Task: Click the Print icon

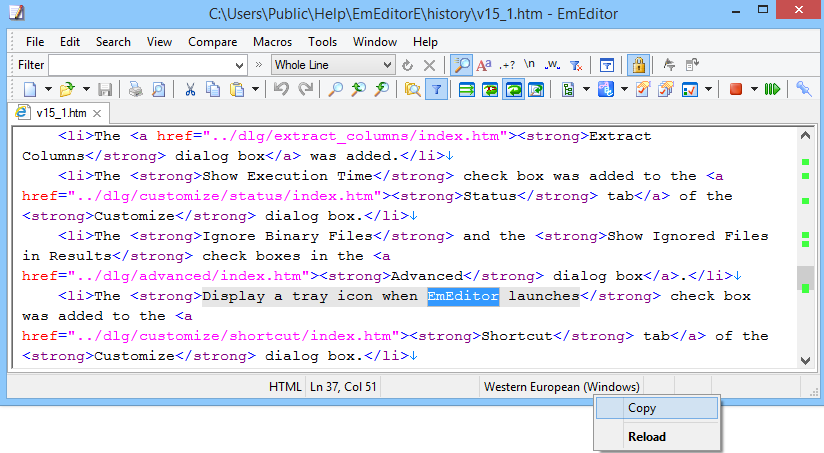Action: point(136,89)
